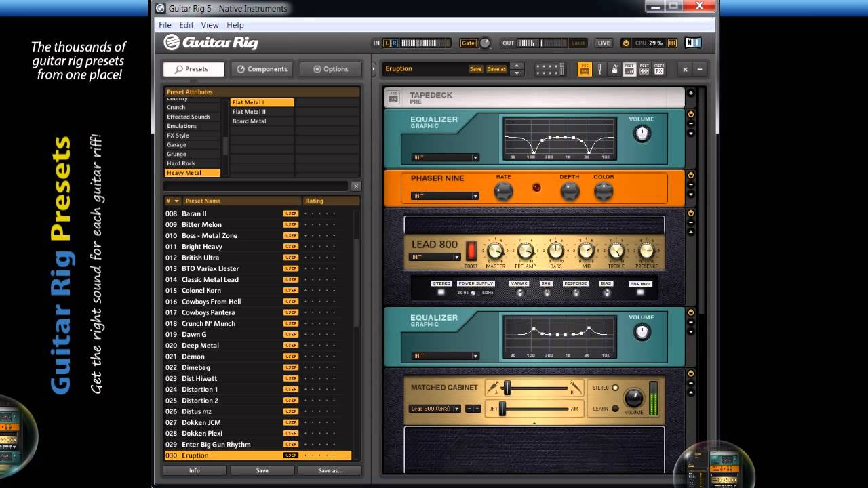
Task: Step to next preset with down arrow
Action: (x=517, y=73)
